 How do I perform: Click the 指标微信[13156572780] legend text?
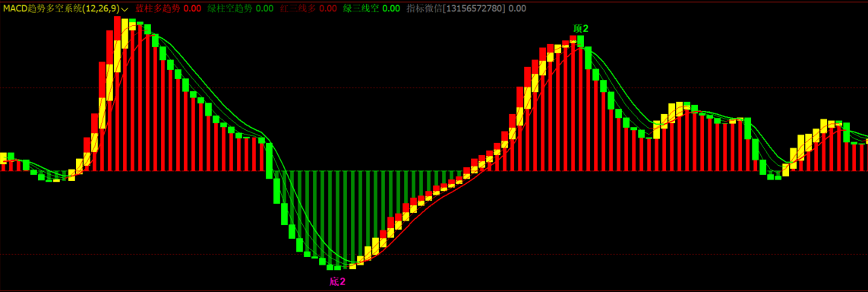coord(456,8)
